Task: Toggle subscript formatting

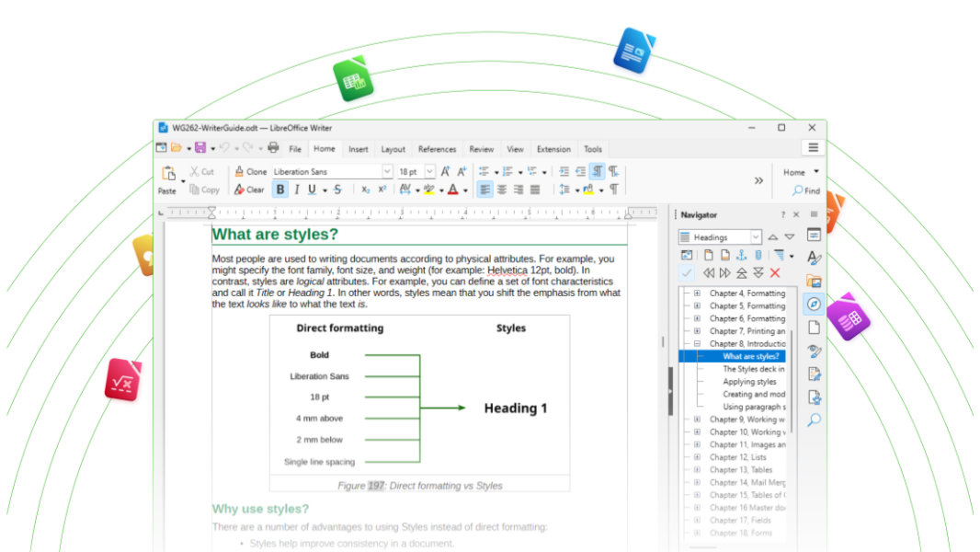Action: [366, 190]
